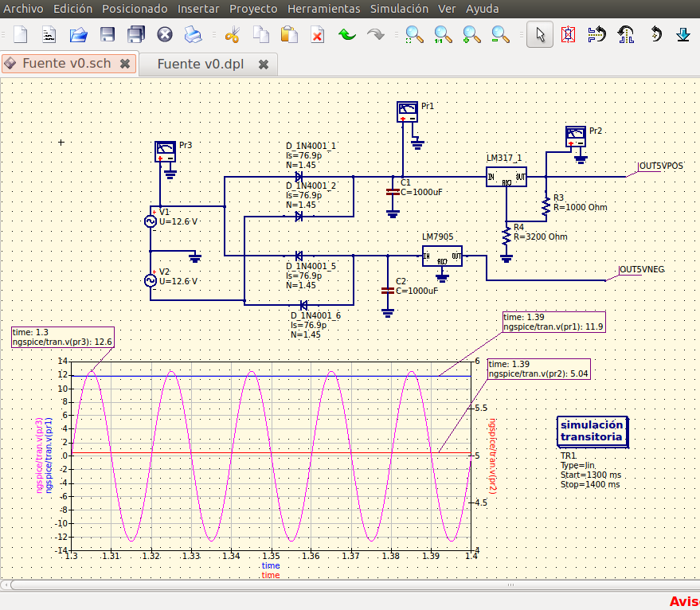This screenshot has width=700, height=610.
Task: Click the OUT5VPOS wire label
Action: (x=661, y=166)
